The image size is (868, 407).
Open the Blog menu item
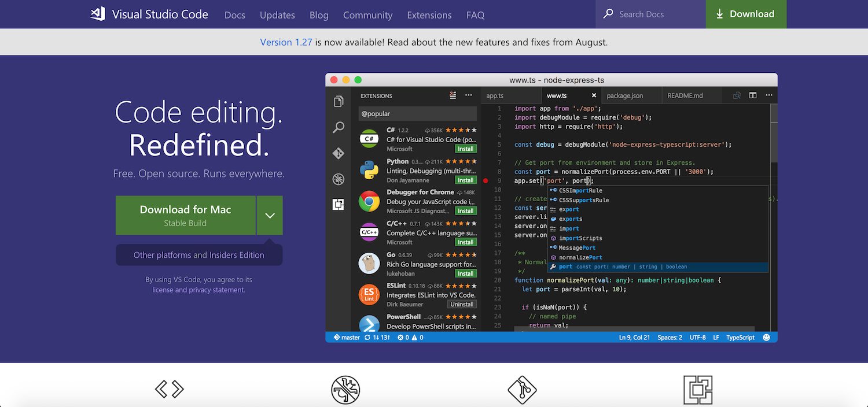(319, 15)
